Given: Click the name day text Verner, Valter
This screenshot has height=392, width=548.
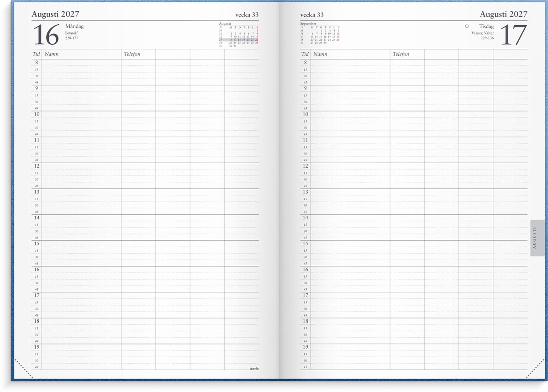Looking at the screenshot, I should [482, 33].
